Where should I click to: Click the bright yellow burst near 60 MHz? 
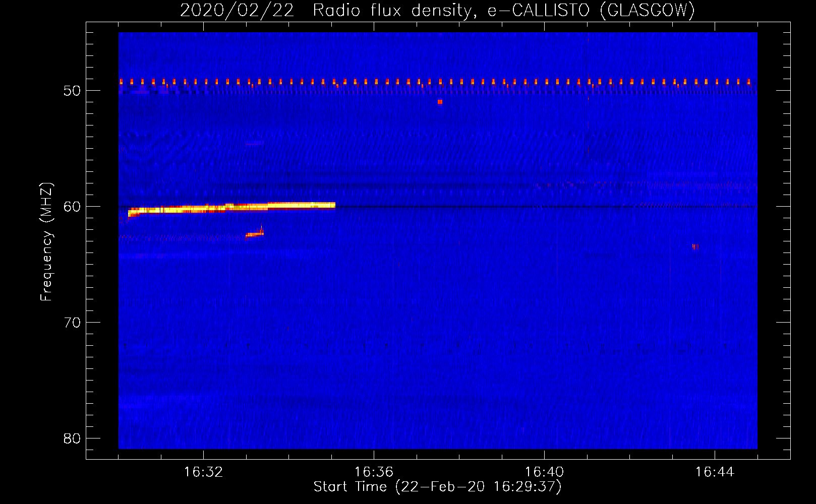[231, 209]
